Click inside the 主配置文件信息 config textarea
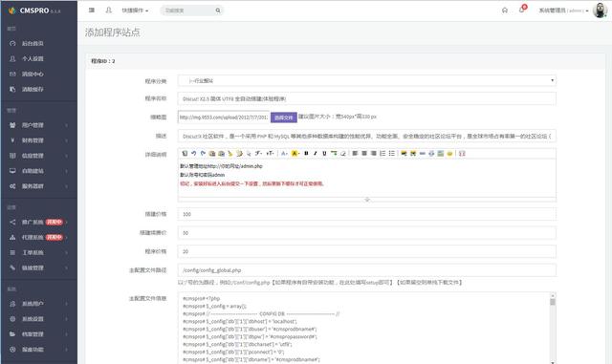The height and width of the screenshot is (364, 612). (x=363, y=328)
